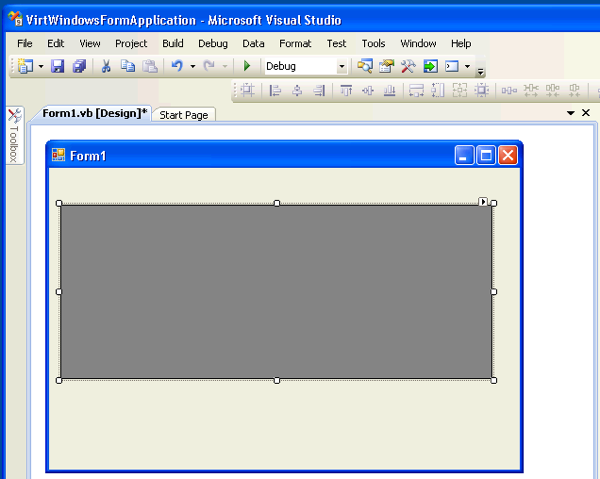Open the Format menu
The image size is (600, 479).
point(295,43)
